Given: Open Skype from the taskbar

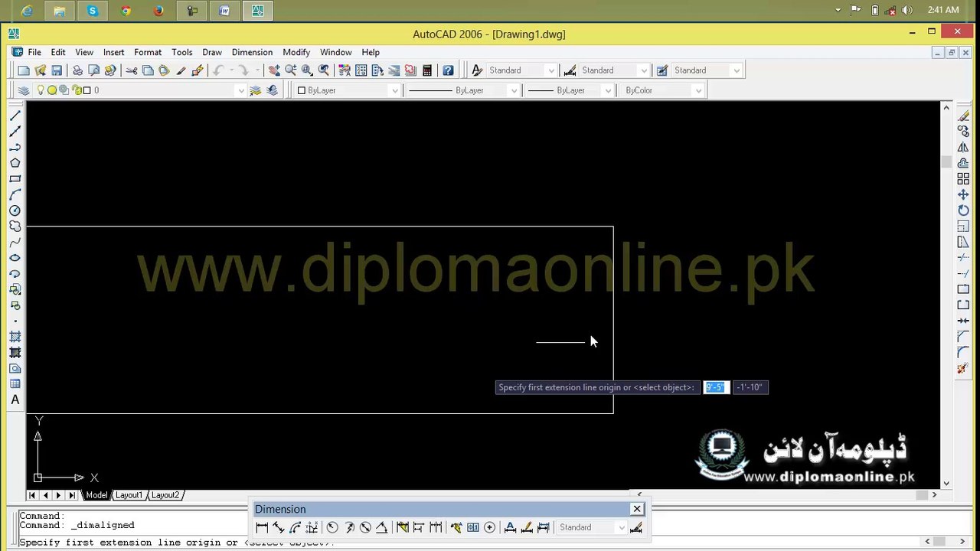Looking at the screenshot, I should (93, 11).
